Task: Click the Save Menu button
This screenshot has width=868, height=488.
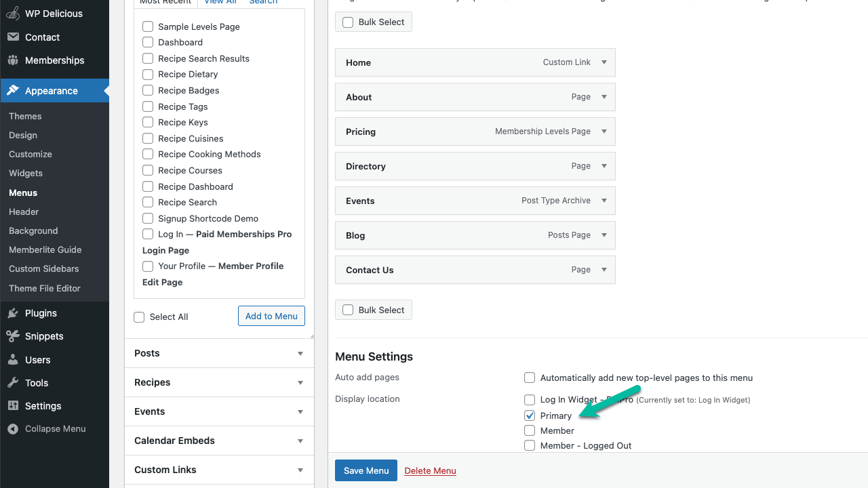Action: tap(366, 470)
